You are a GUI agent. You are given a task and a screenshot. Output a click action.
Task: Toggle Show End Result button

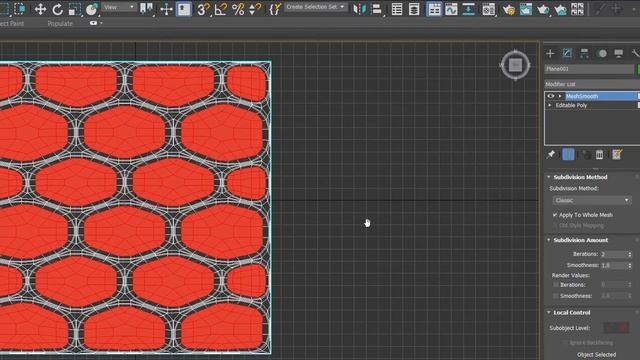pyautogui.click(x=568, y=155)
